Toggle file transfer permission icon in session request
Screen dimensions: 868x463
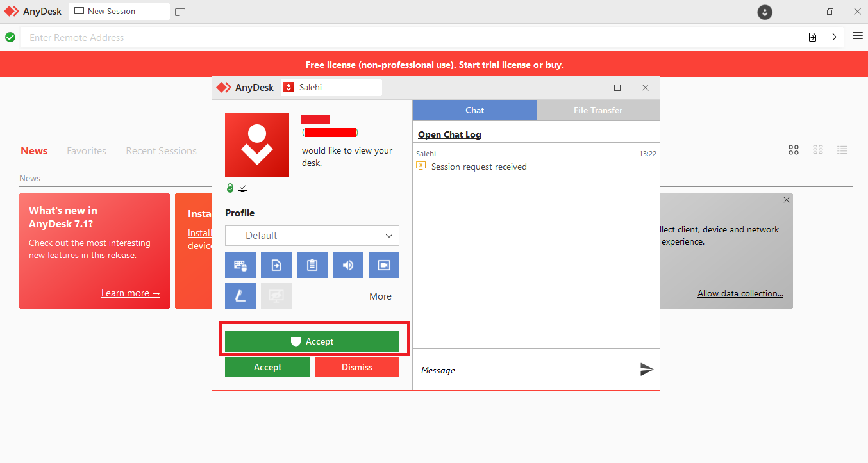coord(276,265)
